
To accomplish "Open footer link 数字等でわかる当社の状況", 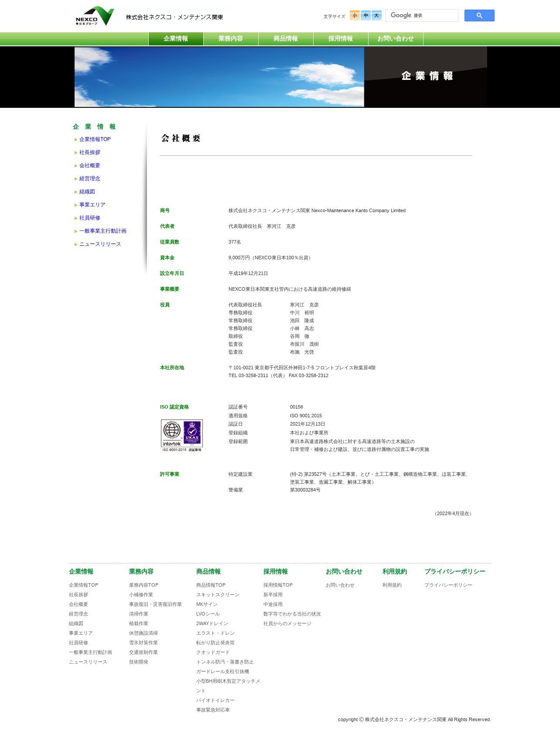I will (292, 614).
